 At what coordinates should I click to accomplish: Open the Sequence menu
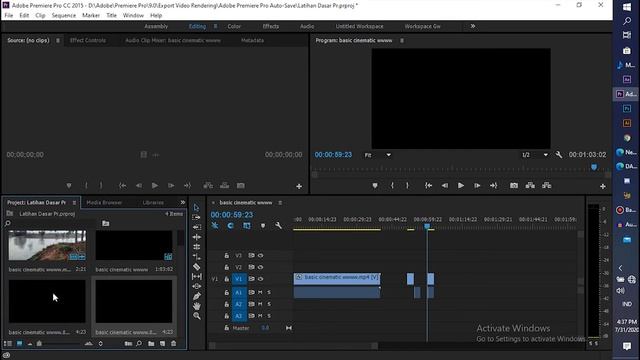64,15
